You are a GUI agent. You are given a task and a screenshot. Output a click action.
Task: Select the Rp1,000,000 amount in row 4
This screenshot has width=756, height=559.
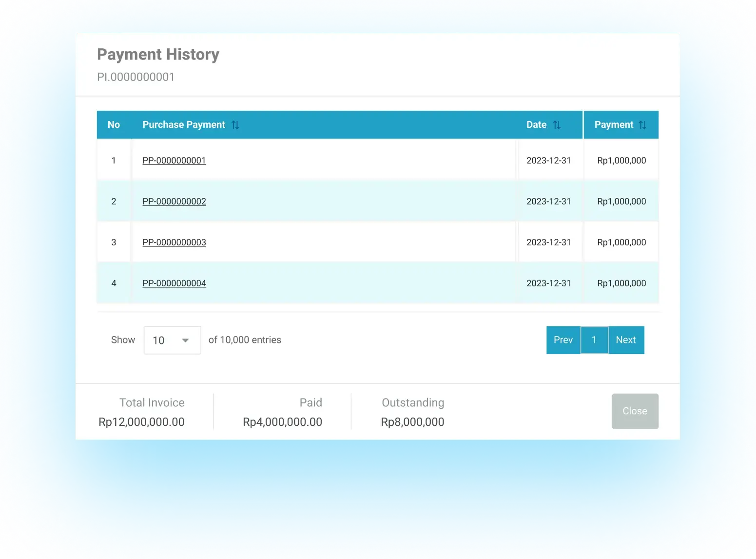621,283
